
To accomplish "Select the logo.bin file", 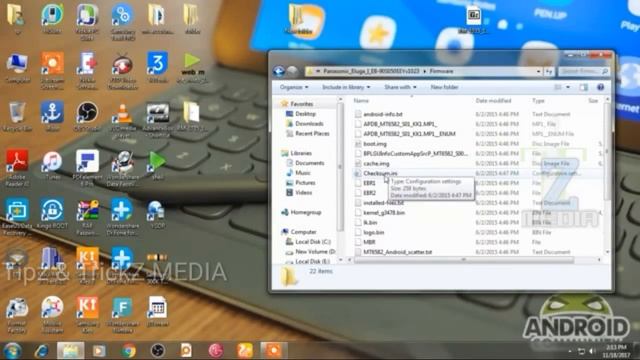I will [373, 232].
